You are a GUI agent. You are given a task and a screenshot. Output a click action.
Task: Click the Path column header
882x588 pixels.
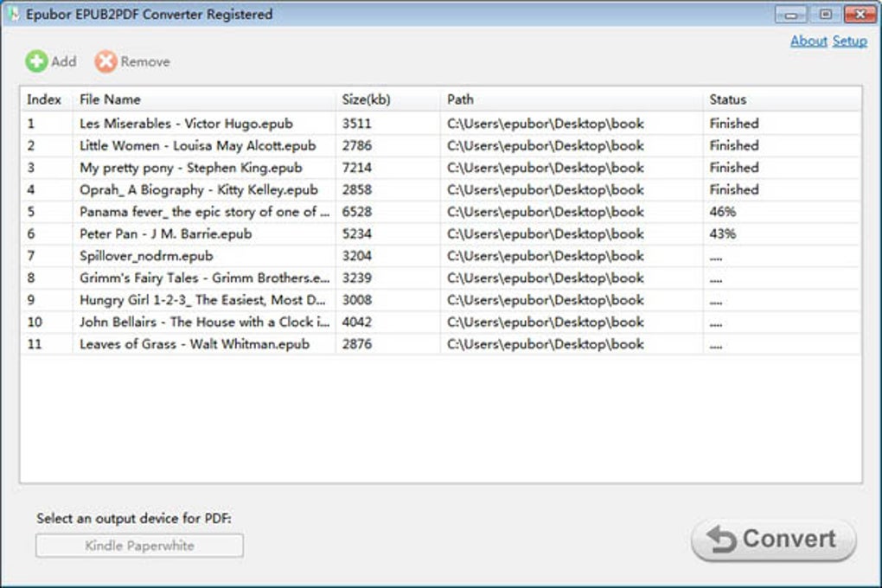460,99
